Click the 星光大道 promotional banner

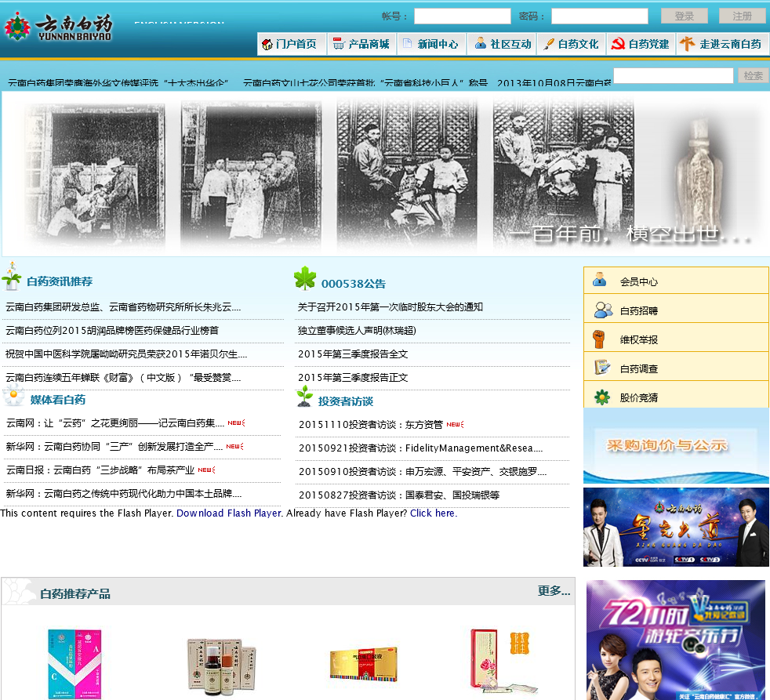(676, 528)
